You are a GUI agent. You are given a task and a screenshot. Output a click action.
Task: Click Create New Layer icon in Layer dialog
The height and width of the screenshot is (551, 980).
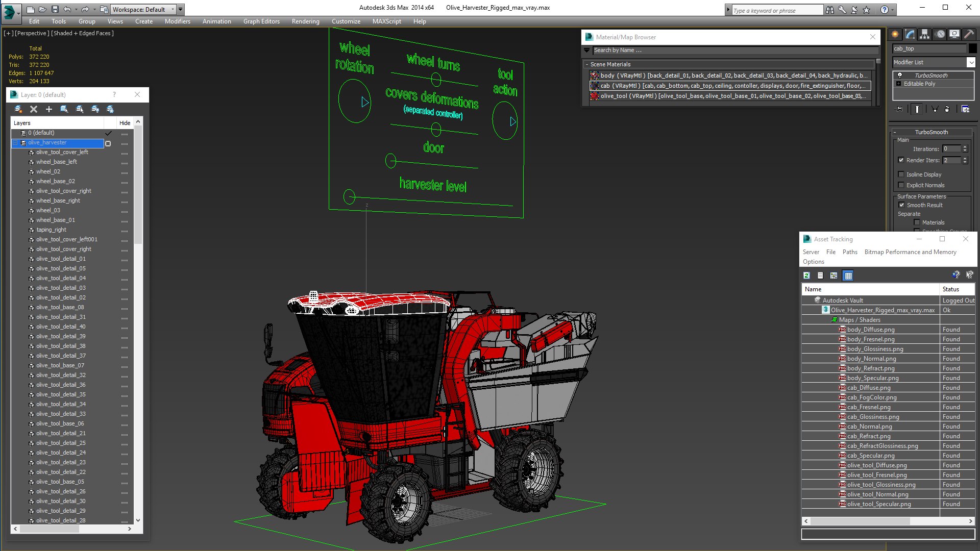coord(18,109)
